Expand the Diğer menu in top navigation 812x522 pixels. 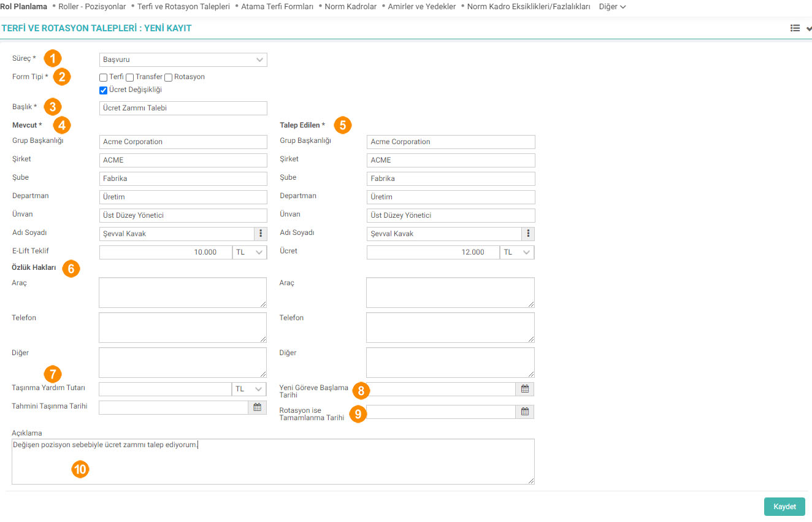[612, 7]
